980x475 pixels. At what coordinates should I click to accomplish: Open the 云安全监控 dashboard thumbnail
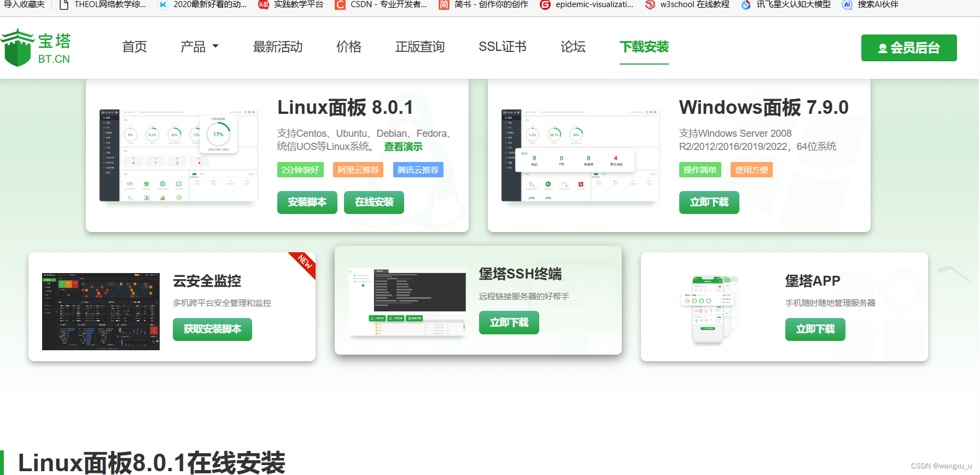coord(101,311)
